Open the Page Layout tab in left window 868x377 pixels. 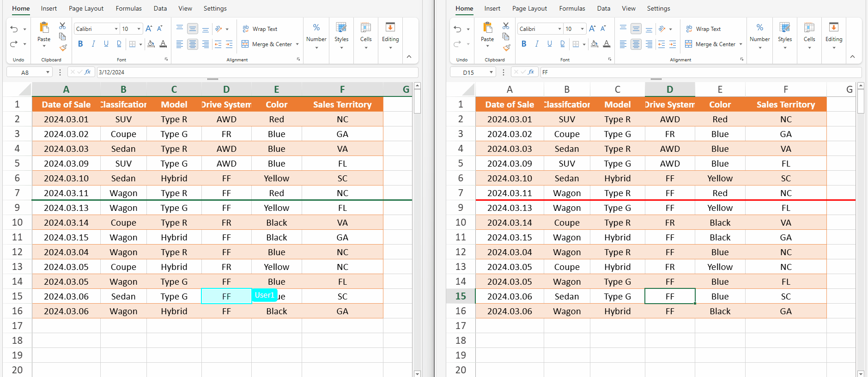(86, 8)
